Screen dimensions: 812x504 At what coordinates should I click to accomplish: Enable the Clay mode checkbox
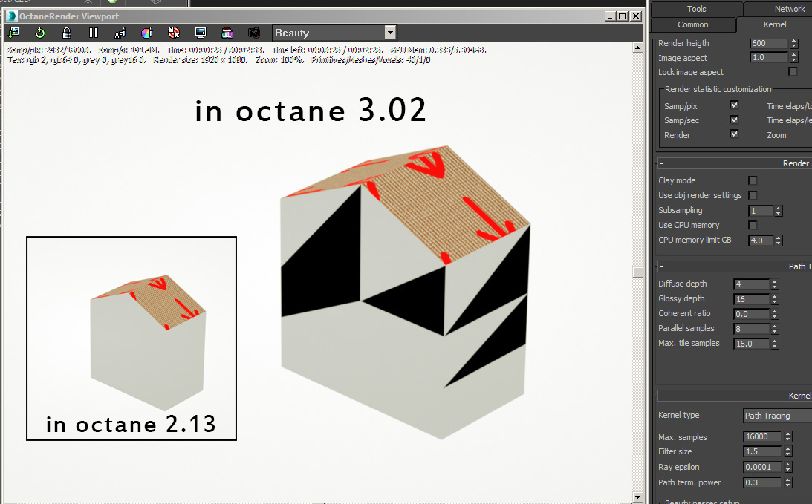click(753, 180)
